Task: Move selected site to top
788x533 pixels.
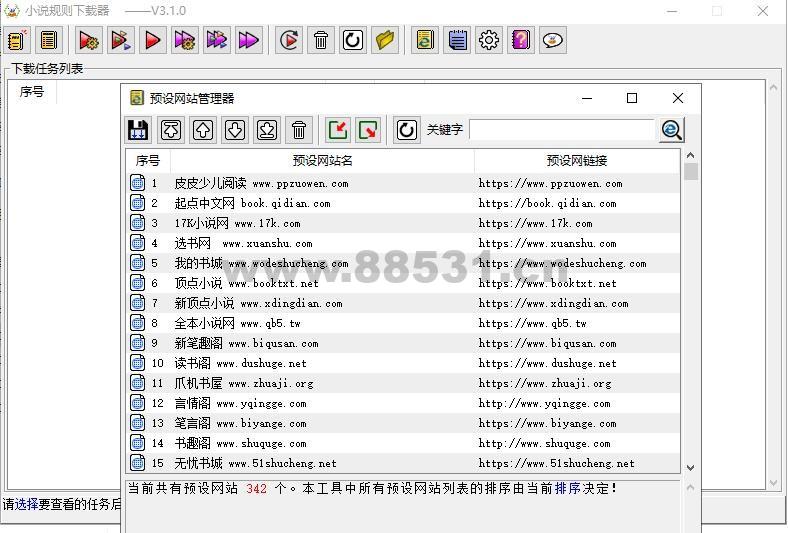Action: pyautogui.click(x=171, y=130)
